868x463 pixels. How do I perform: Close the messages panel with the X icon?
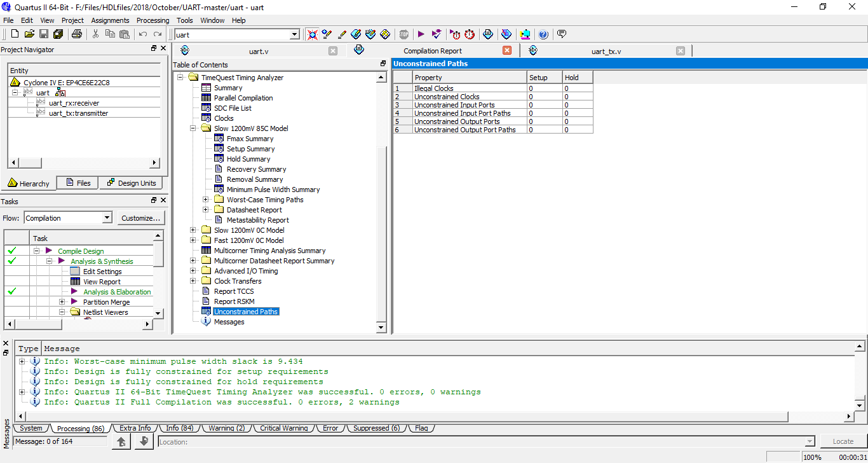[x=6, y=343]
